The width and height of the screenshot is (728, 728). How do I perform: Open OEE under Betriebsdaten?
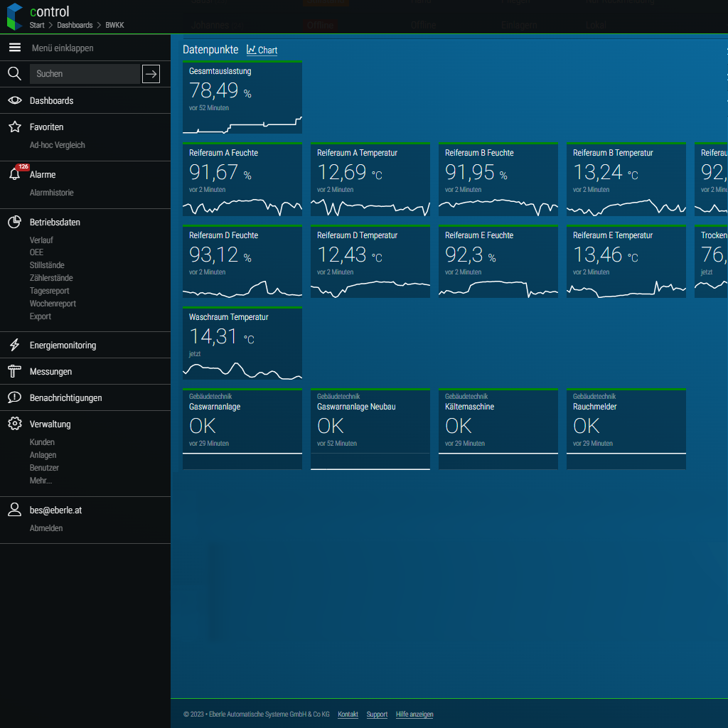click(37, 252)
